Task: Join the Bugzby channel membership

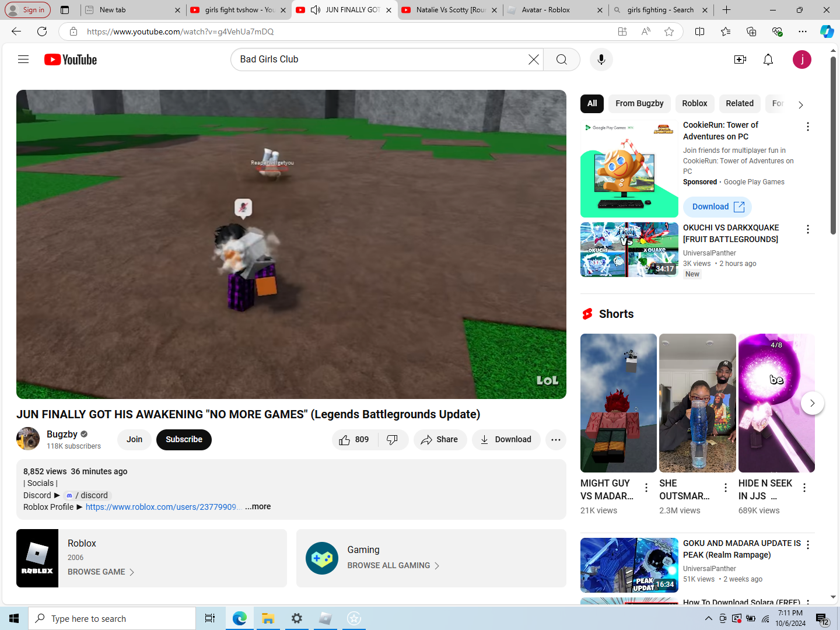Action: (134, 440)
